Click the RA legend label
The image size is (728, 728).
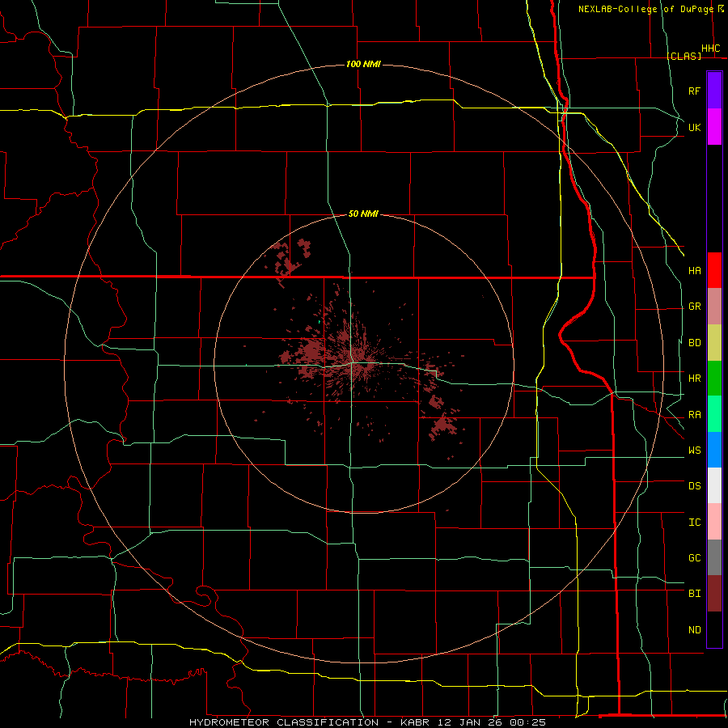click(x=694, y=415)
